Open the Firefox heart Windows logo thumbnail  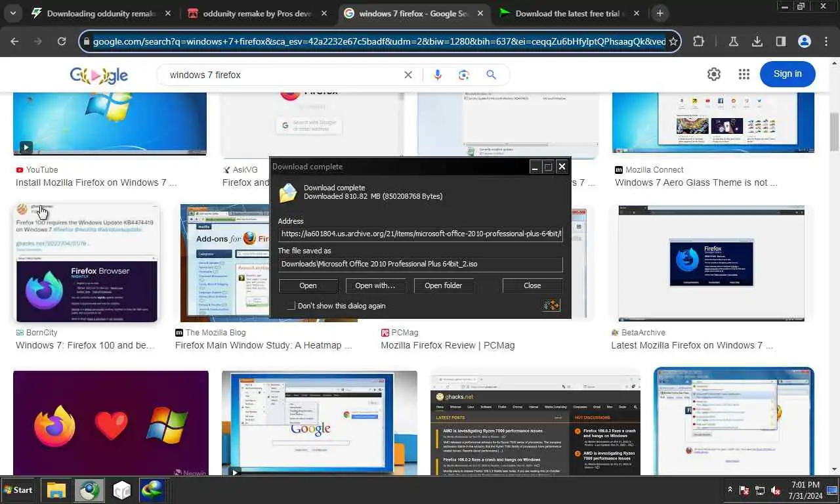click(111, 423)
